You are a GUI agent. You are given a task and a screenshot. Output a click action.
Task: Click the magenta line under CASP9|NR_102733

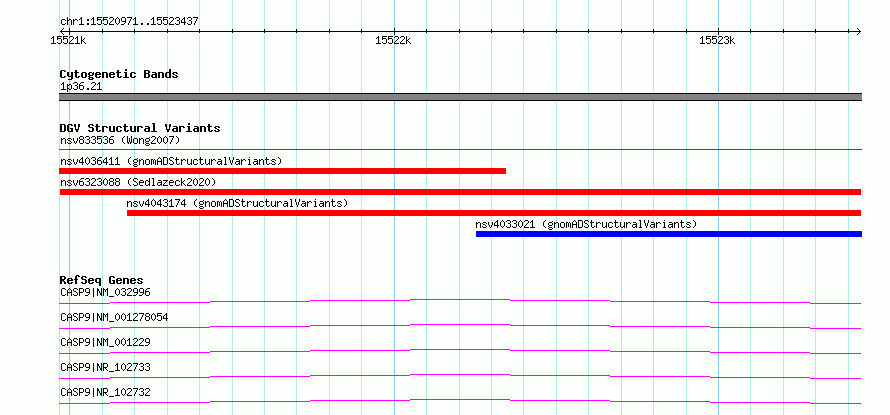click(x=460, y=376)
